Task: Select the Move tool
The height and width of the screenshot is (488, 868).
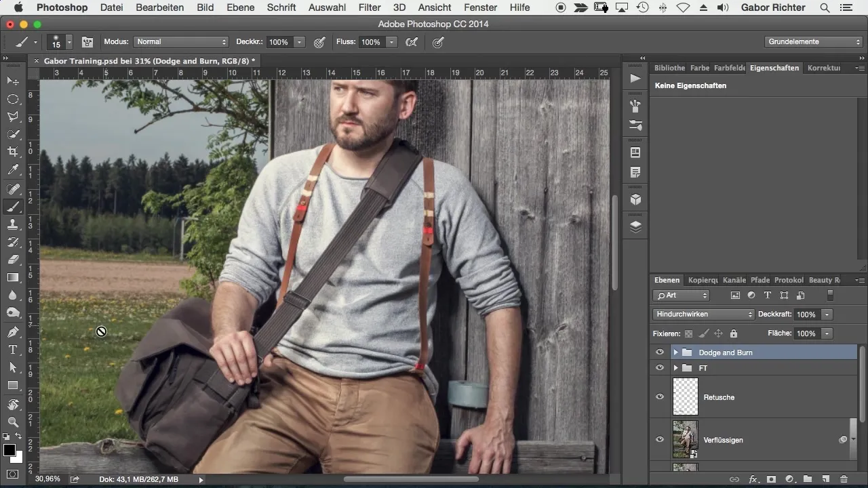Action: coord(13,81)
